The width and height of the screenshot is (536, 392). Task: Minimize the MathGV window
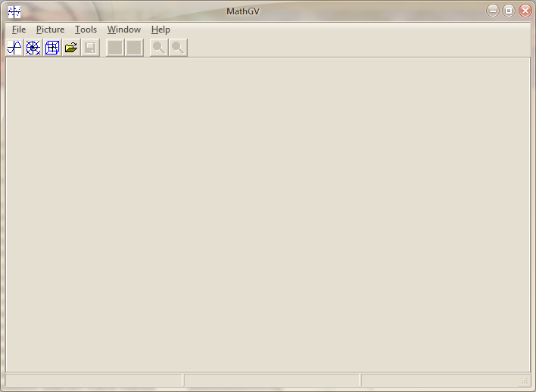(x=493, y=11)
